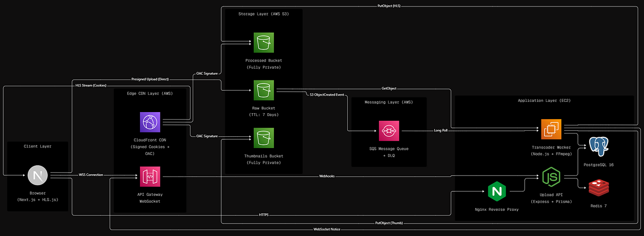
Task: Click the Thumbnails Bucket S3 icon
Action: 264,138
